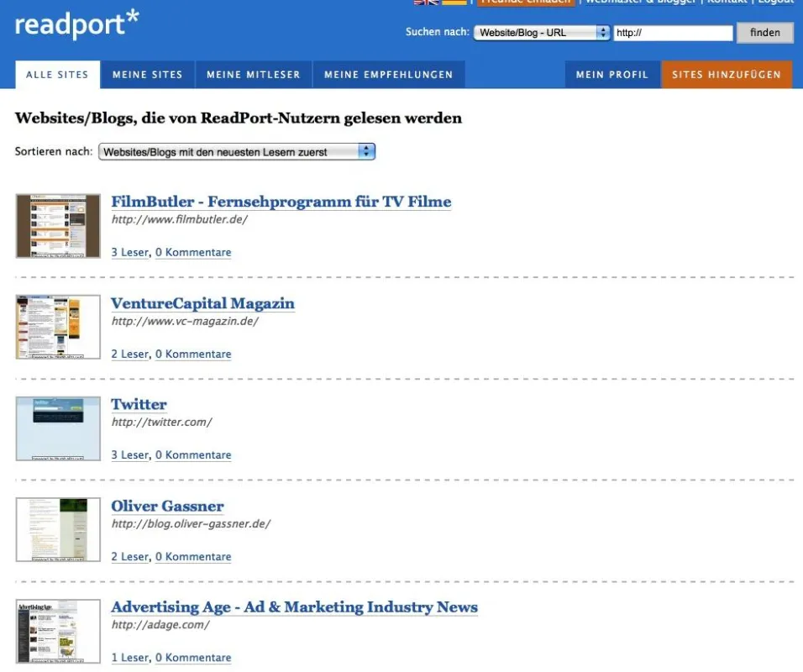This screenshot has height=672, width=803.
Task: Click the 'Sortieren nach:' label
Action: pos(54,151)
